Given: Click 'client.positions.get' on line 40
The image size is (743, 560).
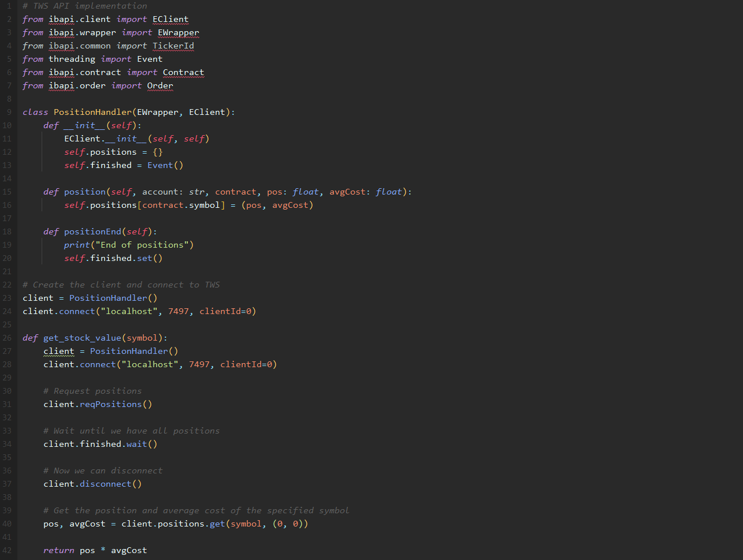Looking at the screenshot, I should pyautogui.click(x=173, y=524).
